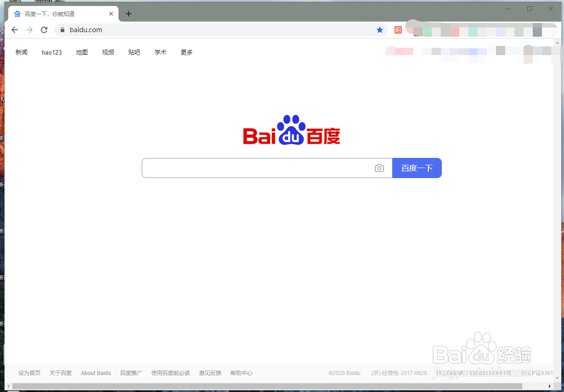Close the Baidu tab with its X
The width and height of the screenshot is (564, 392).
click(x=111, y=14)
